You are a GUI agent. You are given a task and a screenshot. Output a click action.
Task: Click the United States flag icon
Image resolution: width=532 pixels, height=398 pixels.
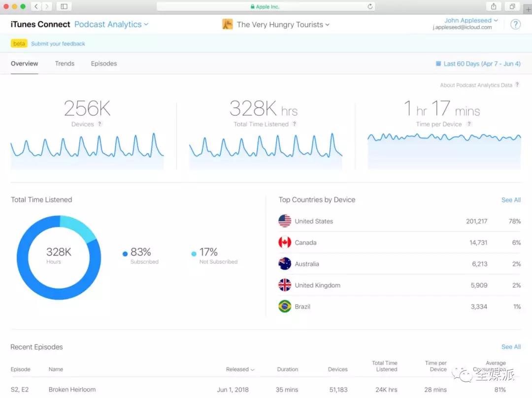285,221
